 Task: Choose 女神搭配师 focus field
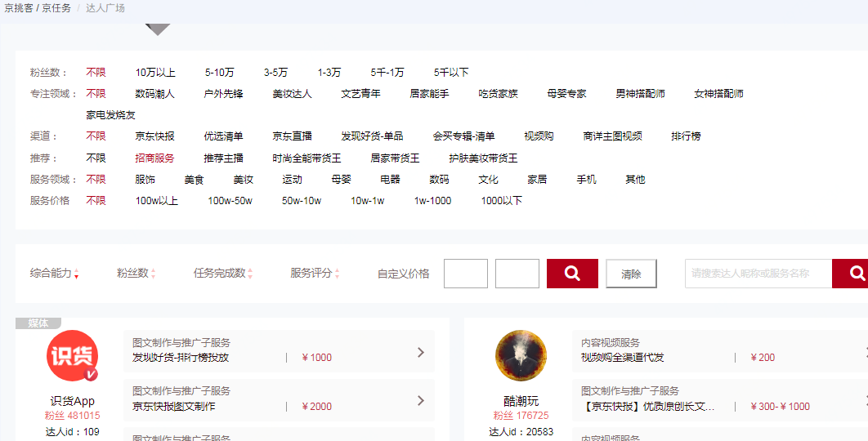[x=719, y=94]
